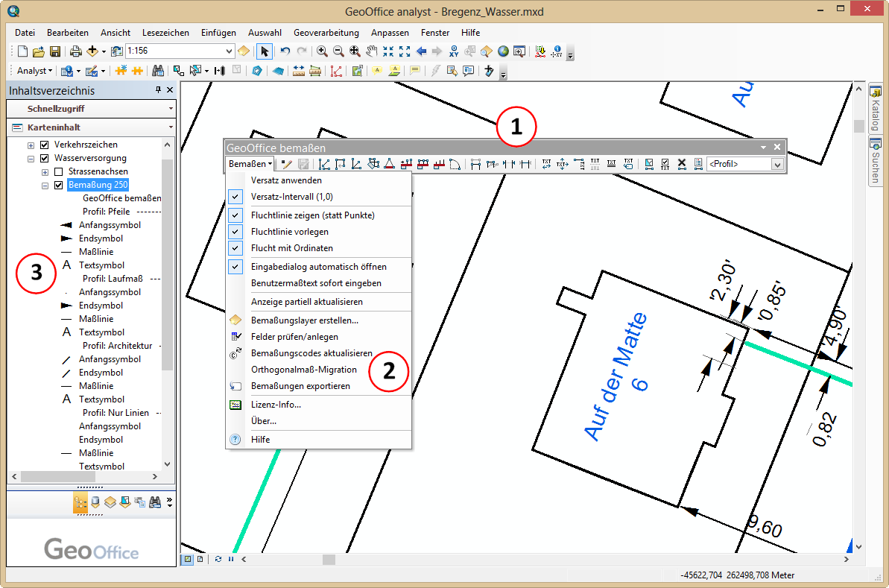Uncheck the Verkehrszeichen layer checkbox
The image size is (889, 588).
tap(44, 145)
